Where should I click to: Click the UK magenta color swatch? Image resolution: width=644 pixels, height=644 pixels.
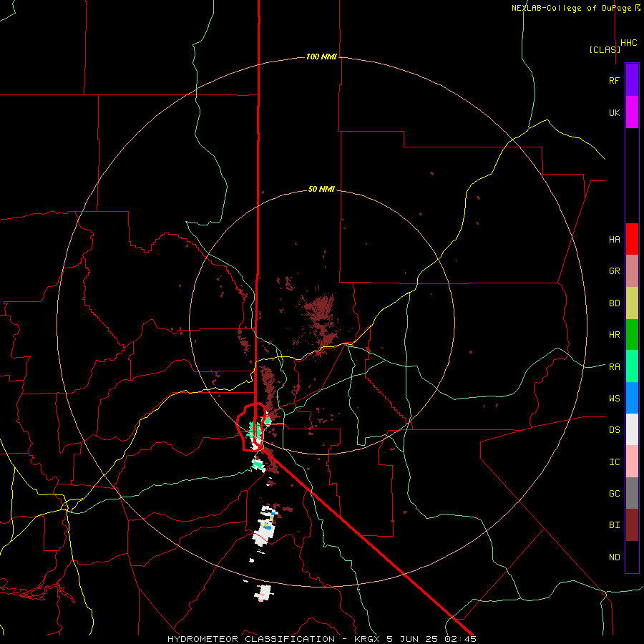click(x=632, y=112)
